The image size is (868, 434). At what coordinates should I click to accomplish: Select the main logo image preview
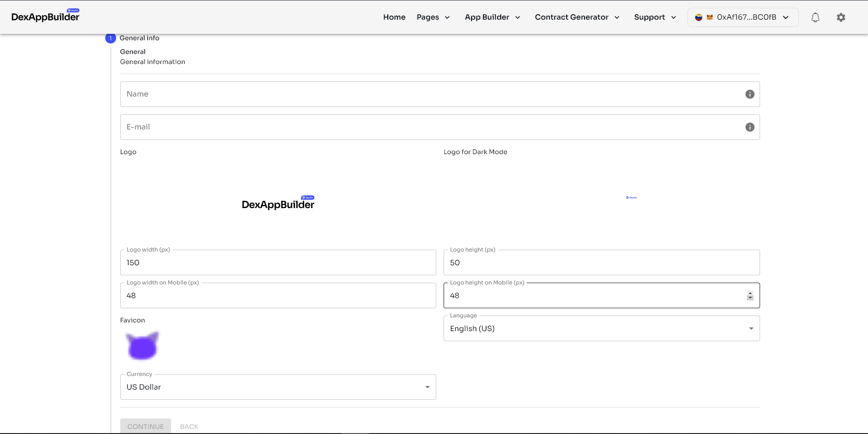[278, 203]
